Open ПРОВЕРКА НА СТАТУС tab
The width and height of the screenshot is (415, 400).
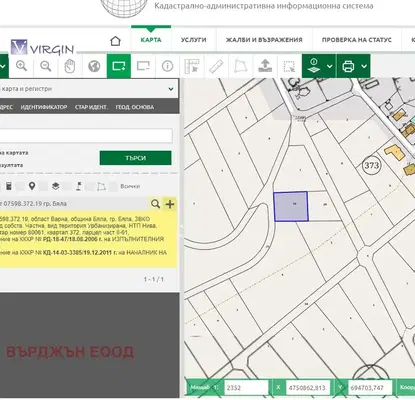(357, 40)
